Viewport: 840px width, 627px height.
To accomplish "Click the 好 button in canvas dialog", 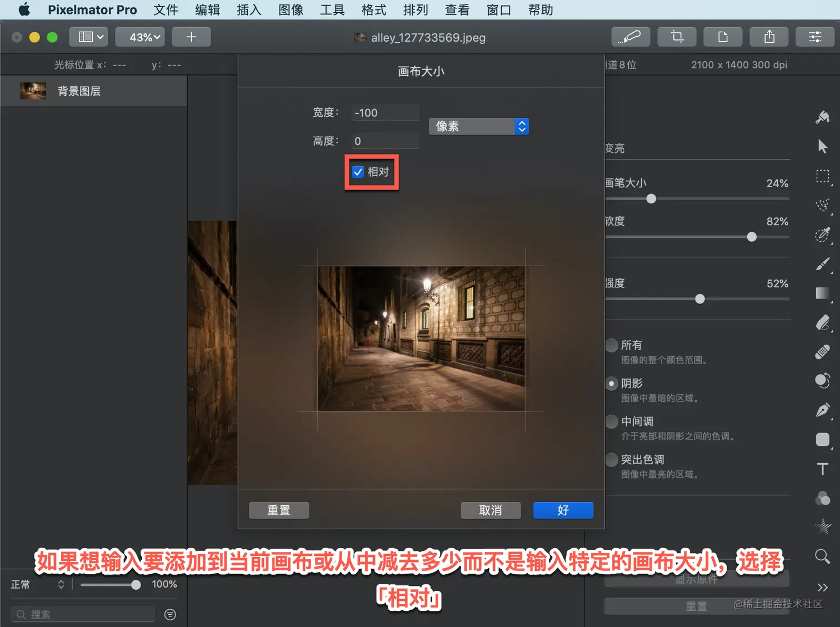I will point(563,510).
